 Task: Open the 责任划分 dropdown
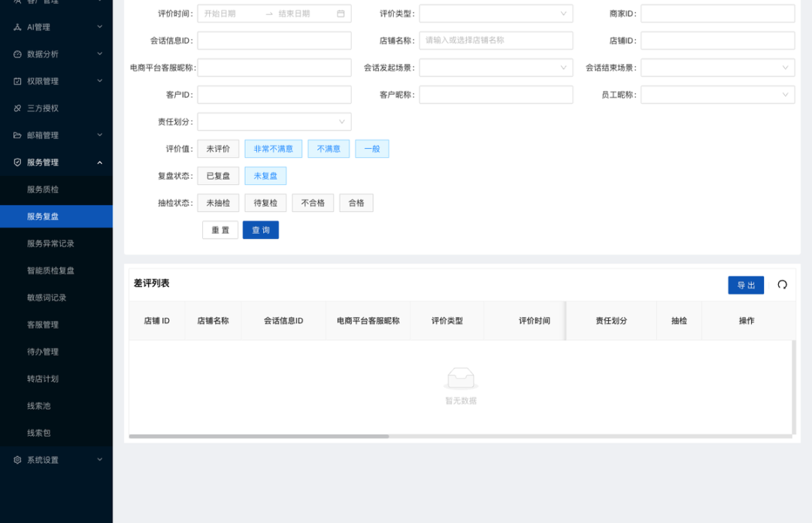[274, 122]
